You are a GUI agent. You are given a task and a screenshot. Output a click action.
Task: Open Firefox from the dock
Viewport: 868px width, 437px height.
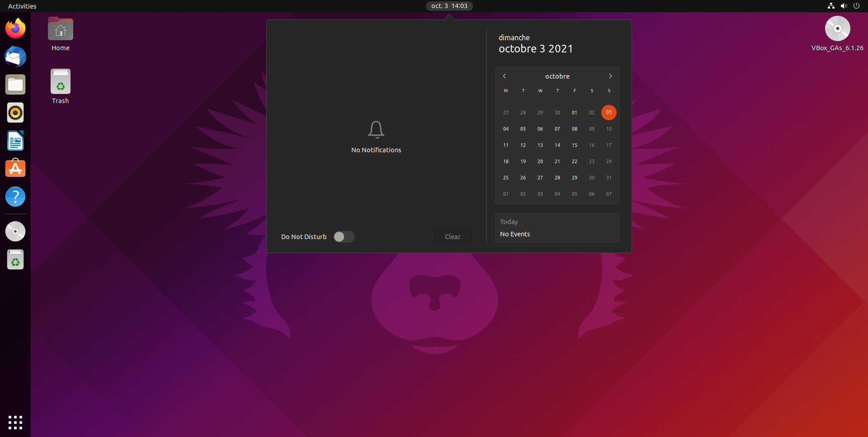click(x=15, y=28)
